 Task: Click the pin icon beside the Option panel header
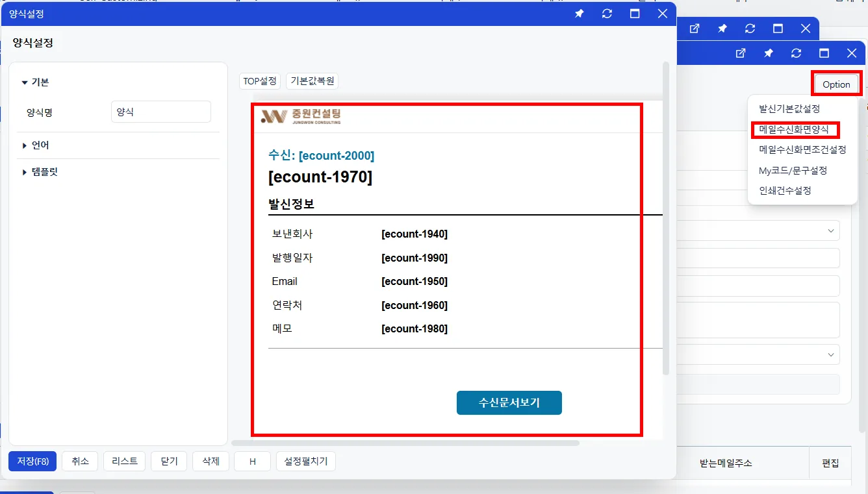(x=768, y=53)
